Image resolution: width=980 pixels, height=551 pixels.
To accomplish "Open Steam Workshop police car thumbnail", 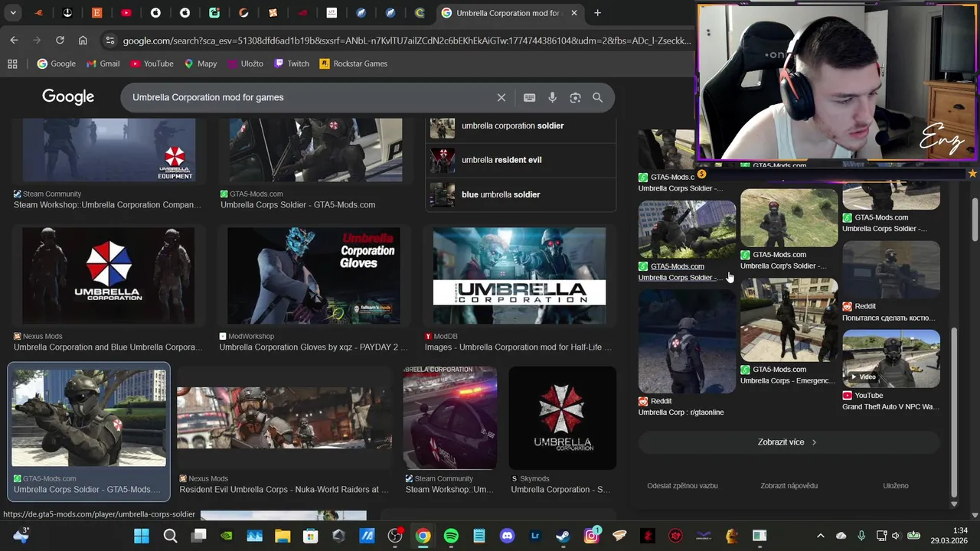I will coord(450,418).
